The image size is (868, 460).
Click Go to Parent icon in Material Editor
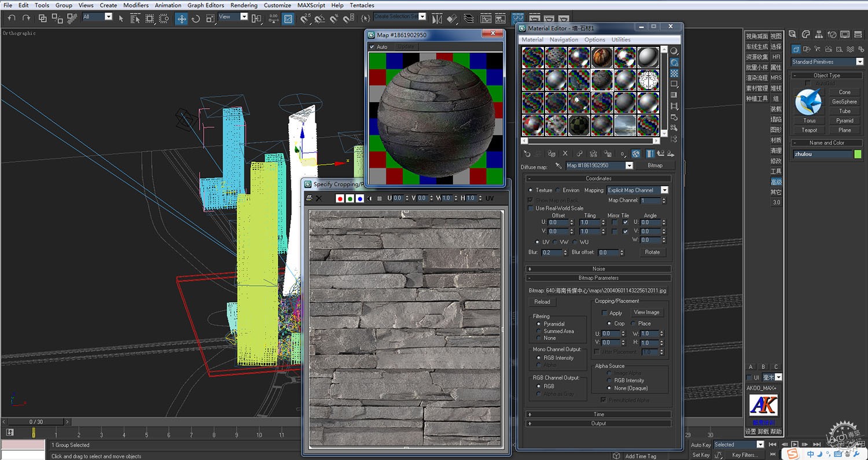point(661,154)
